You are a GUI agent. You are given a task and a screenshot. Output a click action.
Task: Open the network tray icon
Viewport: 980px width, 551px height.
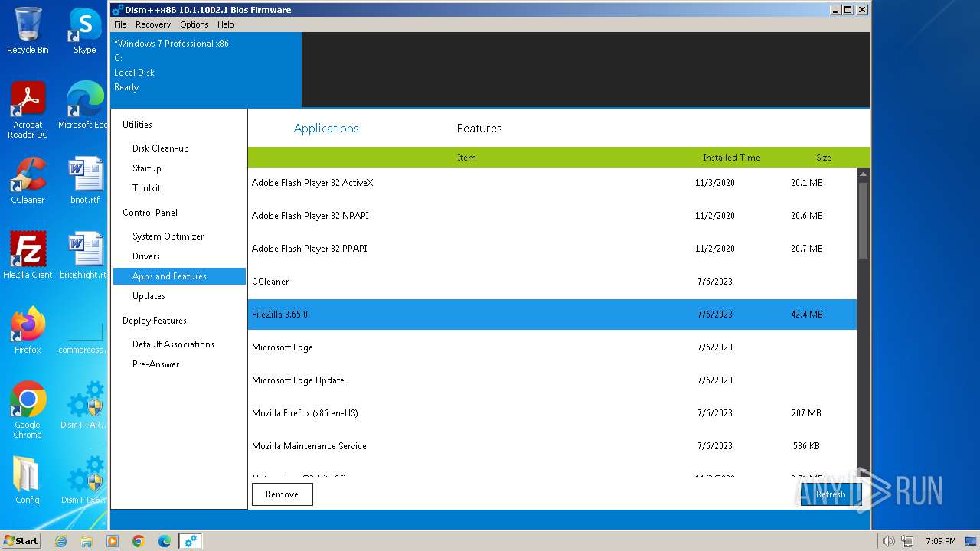[907, 541]
